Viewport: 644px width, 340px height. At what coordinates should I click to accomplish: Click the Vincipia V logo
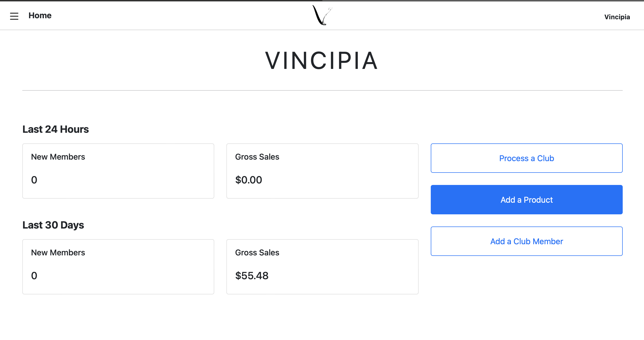click(x=322, y=15)
